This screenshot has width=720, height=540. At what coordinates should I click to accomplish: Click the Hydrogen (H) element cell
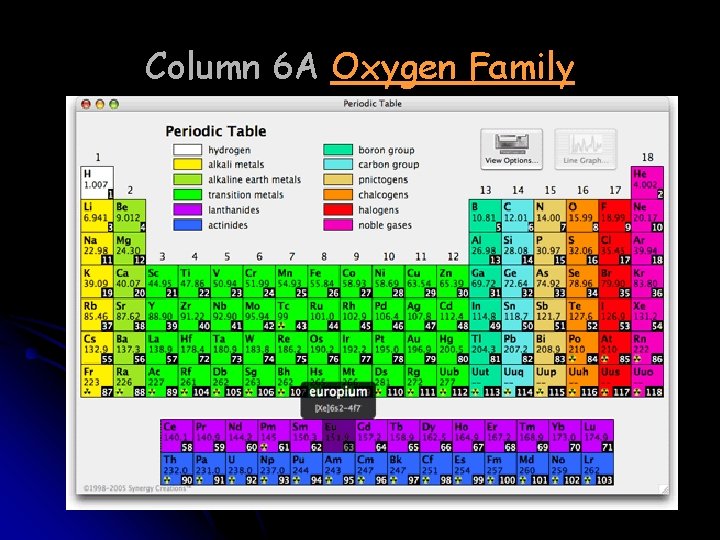point(97,183)
